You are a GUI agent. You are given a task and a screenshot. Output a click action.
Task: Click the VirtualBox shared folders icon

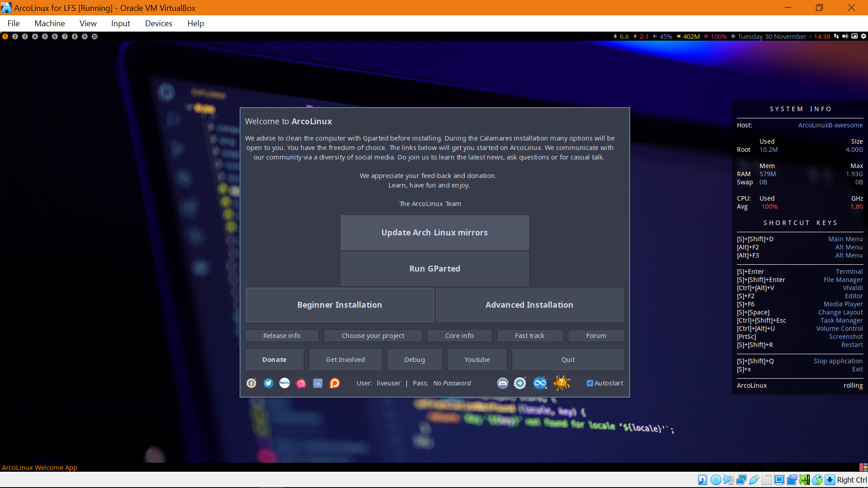pyautogui.click(x=767, y=480)
